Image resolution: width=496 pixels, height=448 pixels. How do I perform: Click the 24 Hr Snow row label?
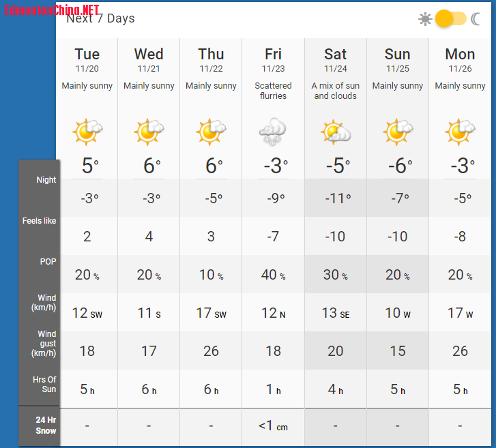point(46,425)
